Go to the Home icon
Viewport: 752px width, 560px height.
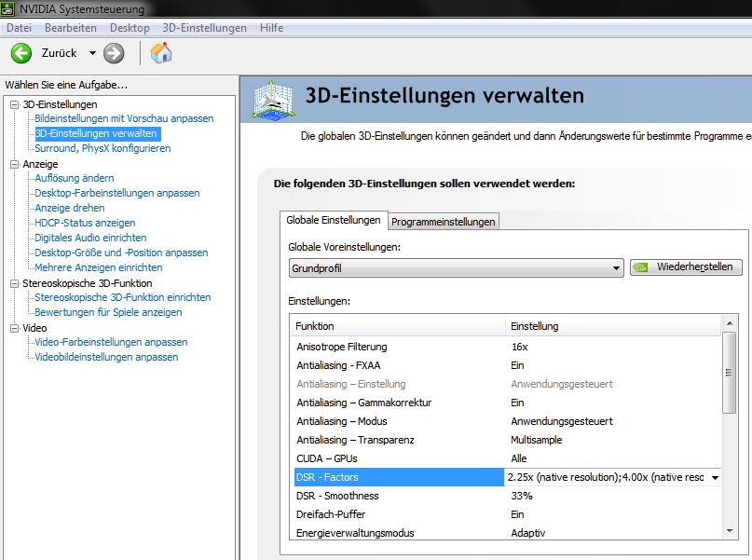point(161,53)
